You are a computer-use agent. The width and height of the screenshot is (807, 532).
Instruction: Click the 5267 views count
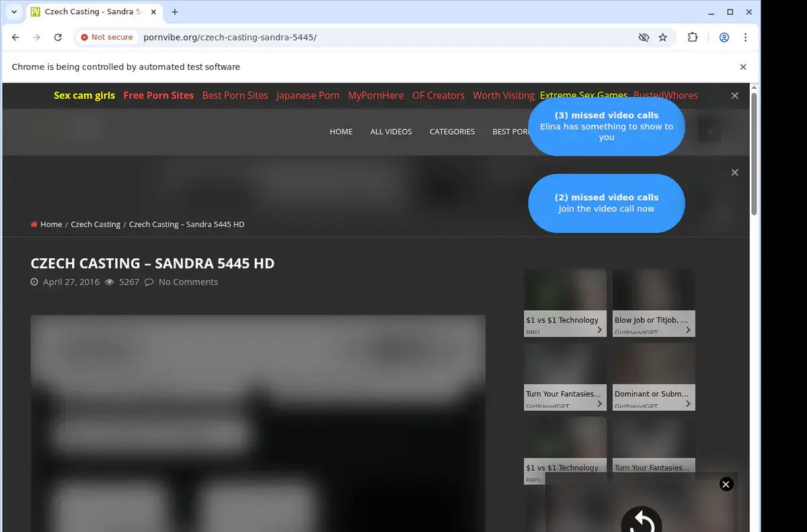click(x=129, y=282)
